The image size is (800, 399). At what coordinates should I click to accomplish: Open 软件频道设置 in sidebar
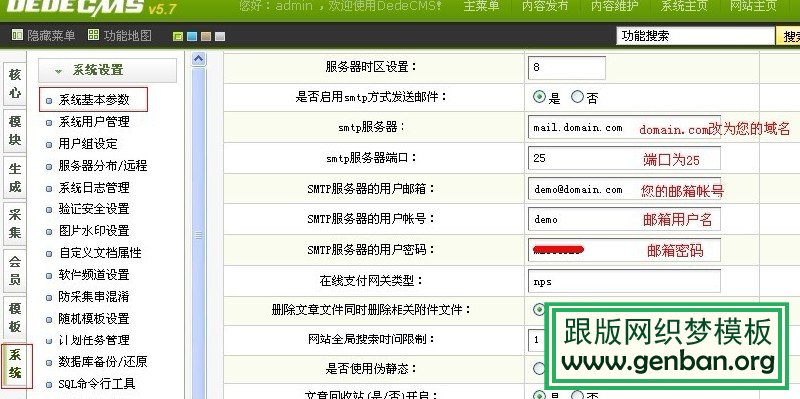point(94,275)
